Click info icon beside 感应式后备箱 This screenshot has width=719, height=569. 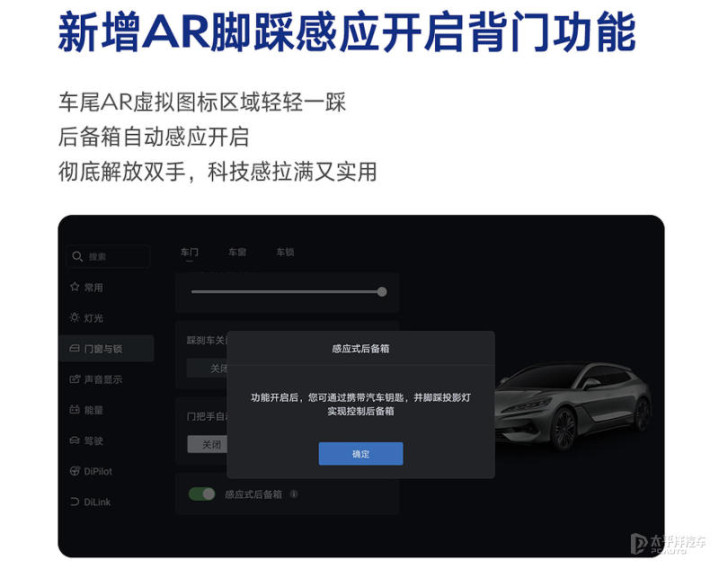point(294,494)
